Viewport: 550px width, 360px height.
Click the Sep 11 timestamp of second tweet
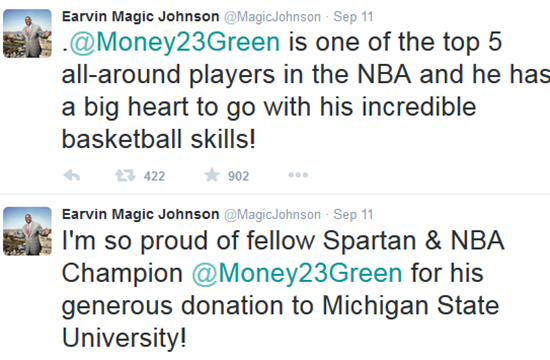pos(353,215)
